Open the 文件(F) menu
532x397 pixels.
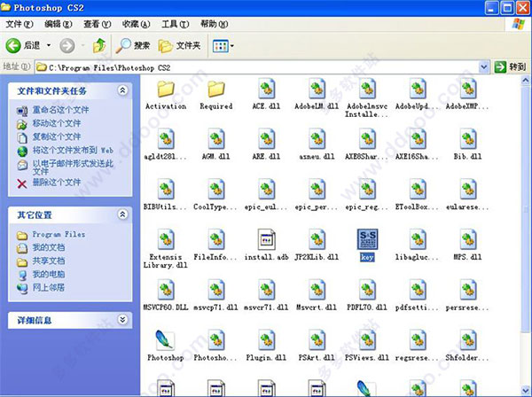click(20, 24)
